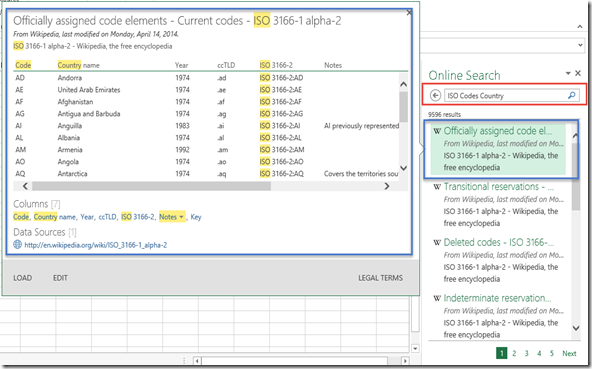Click the Wikipedia icon beside Indeterminate reservation
Viewport: 592px width, 369px height.
coord(437,298)
